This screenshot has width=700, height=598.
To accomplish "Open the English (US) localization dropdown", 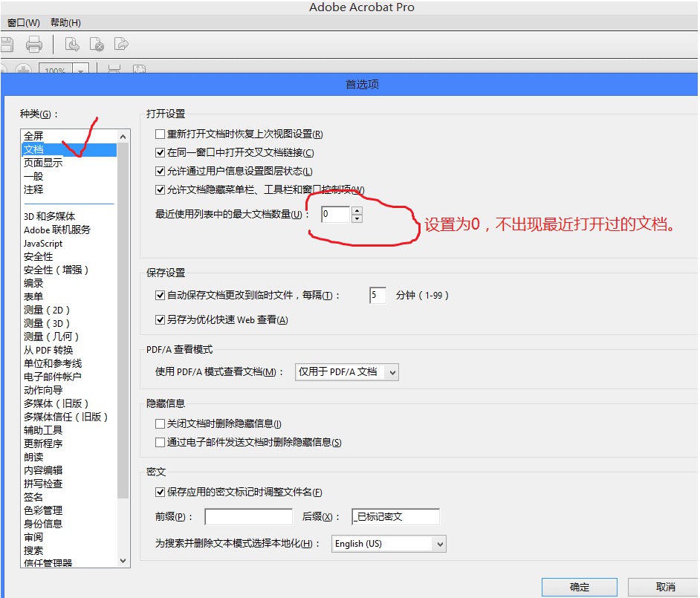I will click(389, 544).
